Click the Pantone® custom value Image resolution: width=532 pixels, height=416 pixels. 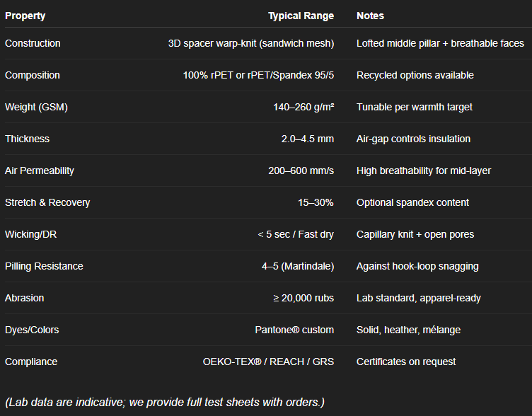tap(294, 330)
